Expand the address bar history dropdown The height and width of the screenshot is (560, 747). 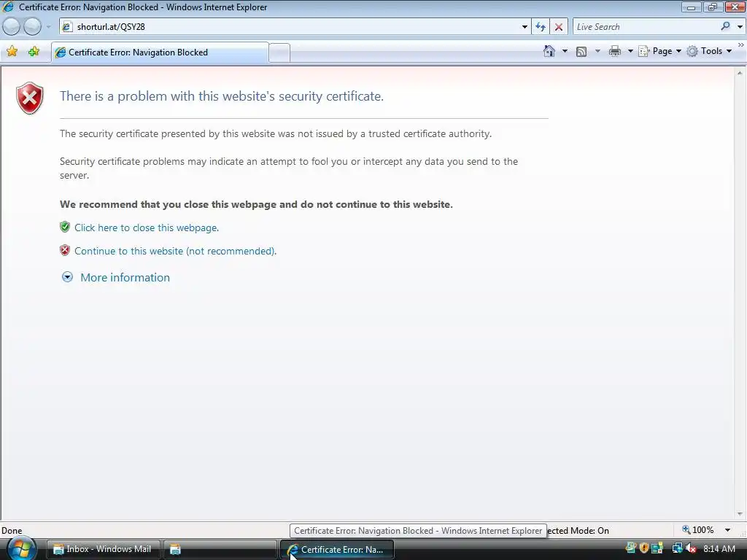tap(525, 27)
